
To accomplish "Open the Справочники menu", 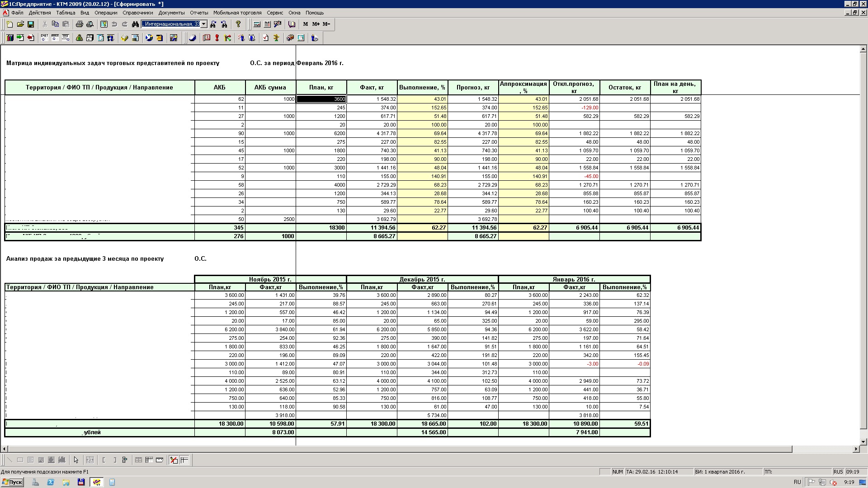I will click(138, 13).
